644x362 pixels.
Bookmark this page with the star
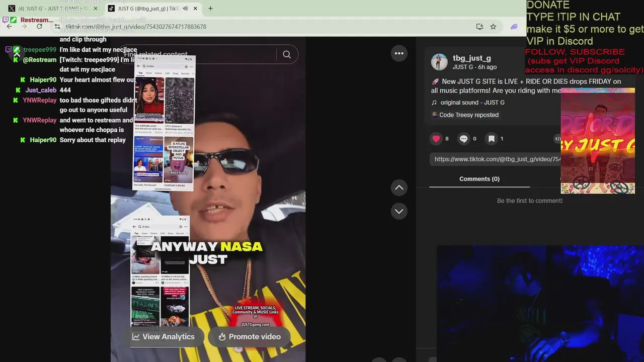coord(493,27)
